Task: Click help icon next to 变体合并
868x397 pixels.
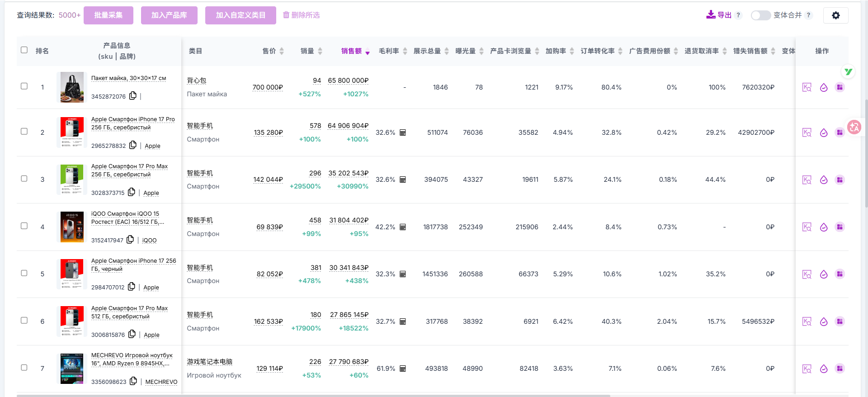Action: 809,15
